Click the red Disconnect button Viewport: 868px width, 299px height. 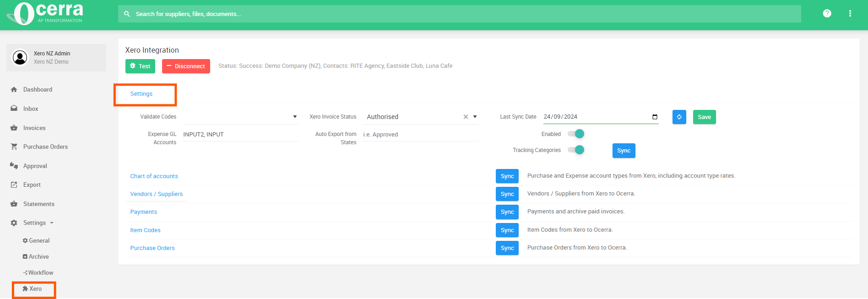[x=186, y=66]
